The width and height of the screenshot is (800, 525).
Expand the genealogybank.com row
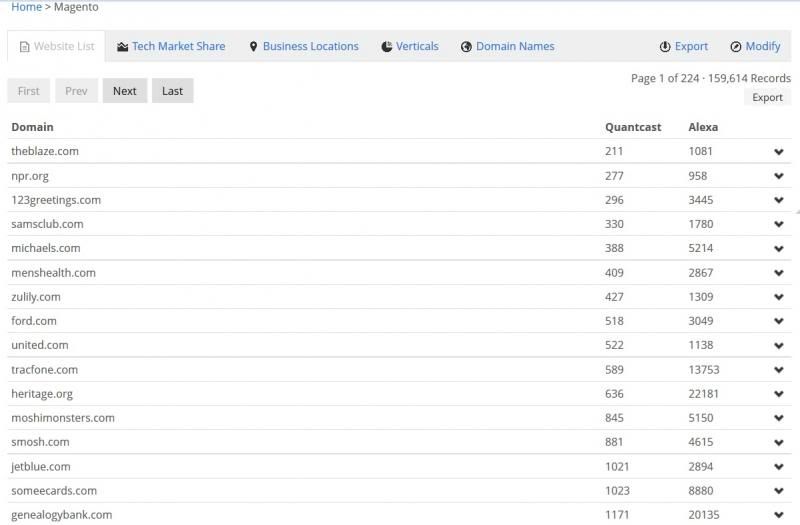[779, 515]
